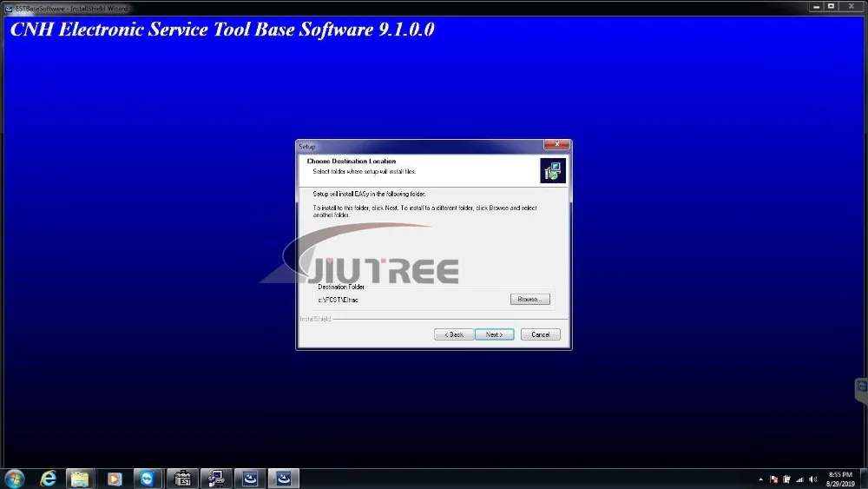Click the Choose Destination Location heading
This screenshot has width=868, height=489.
tap(352, 162)
